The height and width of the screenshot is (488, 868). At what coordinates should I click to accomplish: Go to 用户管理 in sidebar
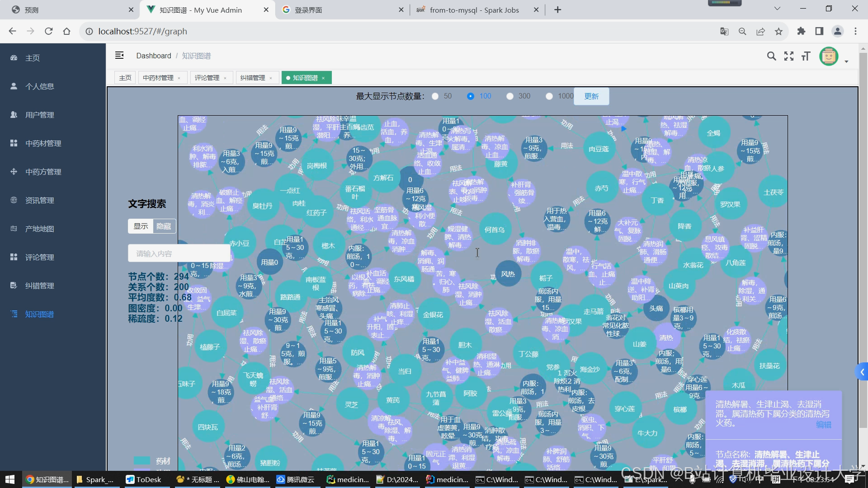[39, 115]
